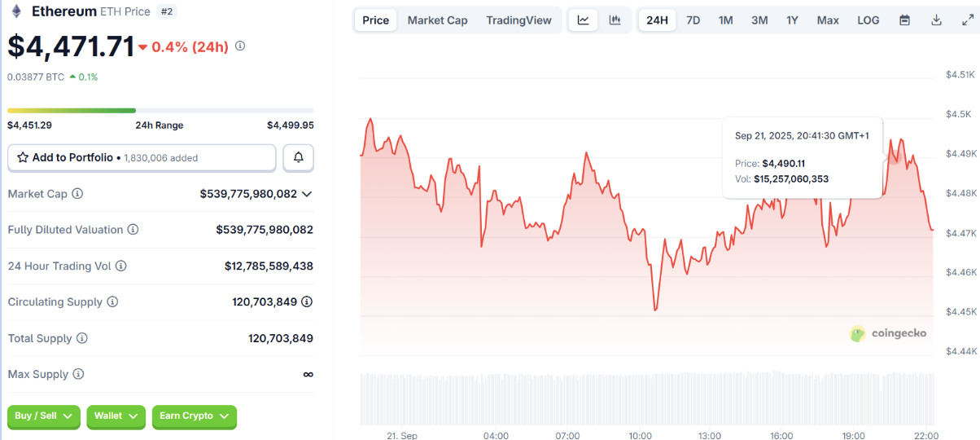Click Add to Portfolio button

(x=142, y=157)
